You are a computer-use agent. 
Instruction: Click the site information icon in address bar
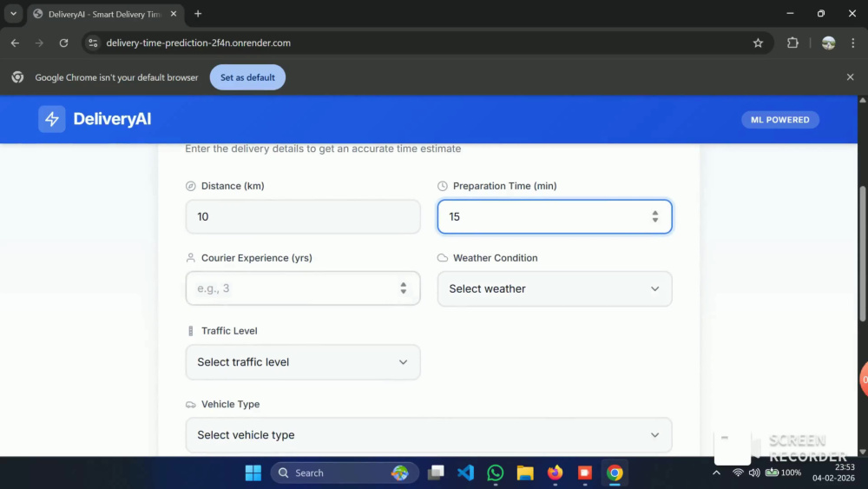click(93, 43)
